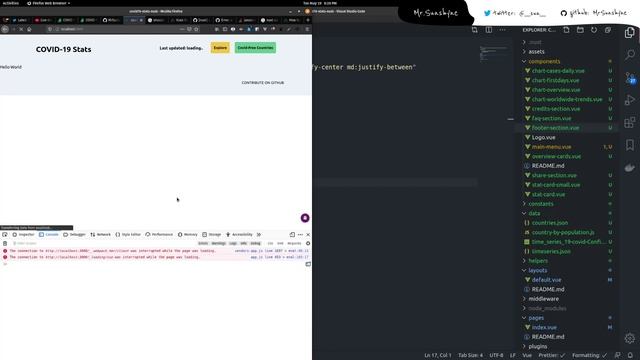The height and width of the screenshot is (360, 640).
Task: Collapse the data folder
Action: click(x=534, y=213)
